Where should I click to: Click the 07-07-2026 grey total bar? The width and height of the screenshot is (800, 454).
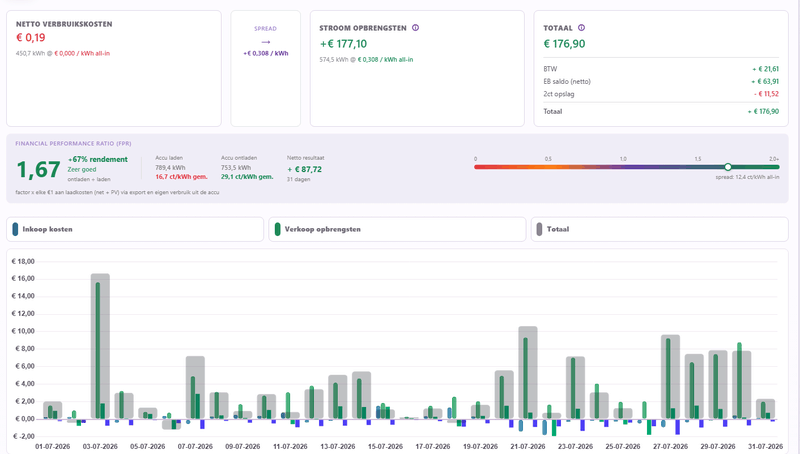tap(195, 387)
